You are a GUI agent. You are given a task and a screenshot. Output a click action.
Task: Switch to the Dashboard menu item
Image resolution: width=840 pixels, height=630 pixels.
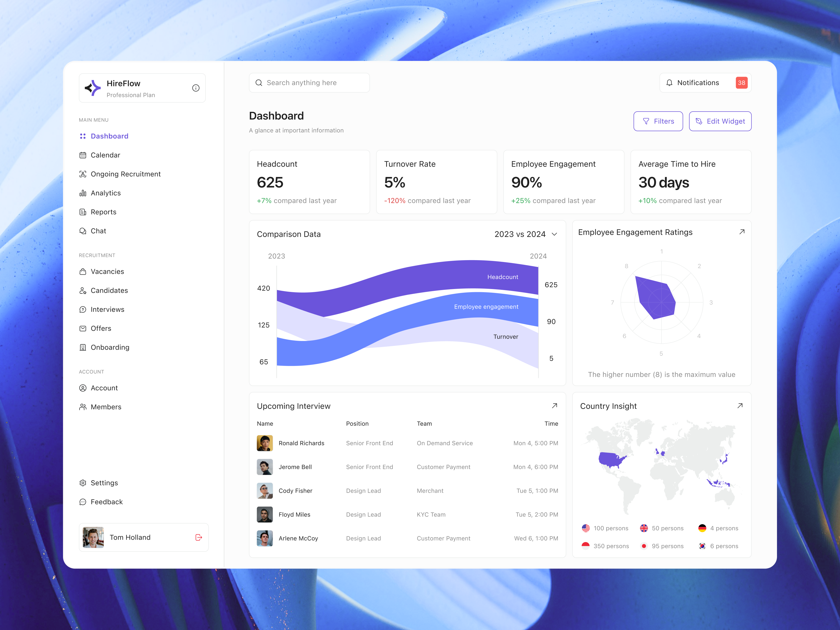click(x=109, y=136)
